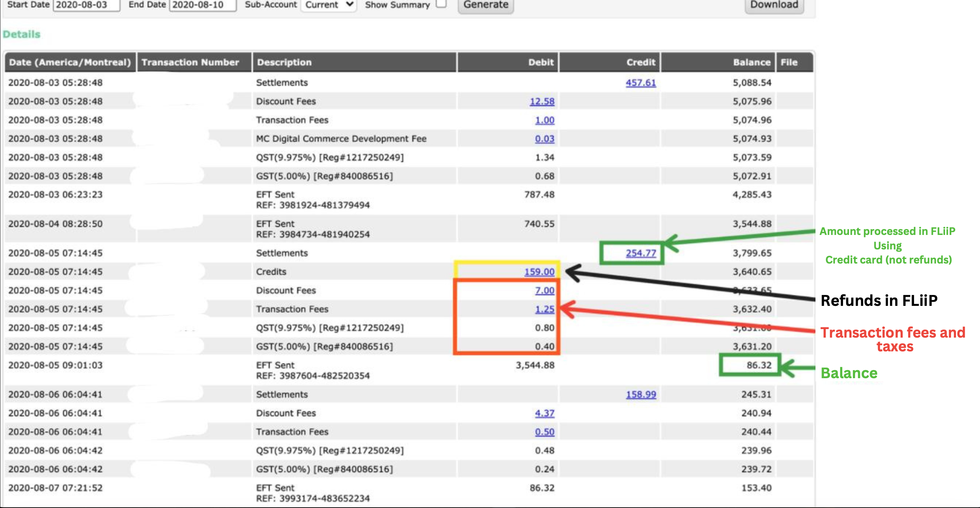Open the 457.61 settlement credit link
Screen dimensions: 980x508
tap(641, 83)
